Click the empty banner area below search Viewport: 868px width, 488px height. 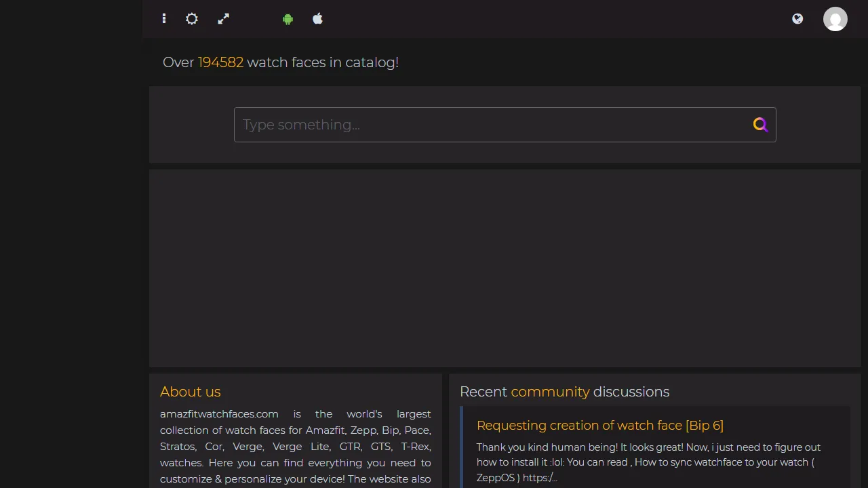click(x=505, y=268)
